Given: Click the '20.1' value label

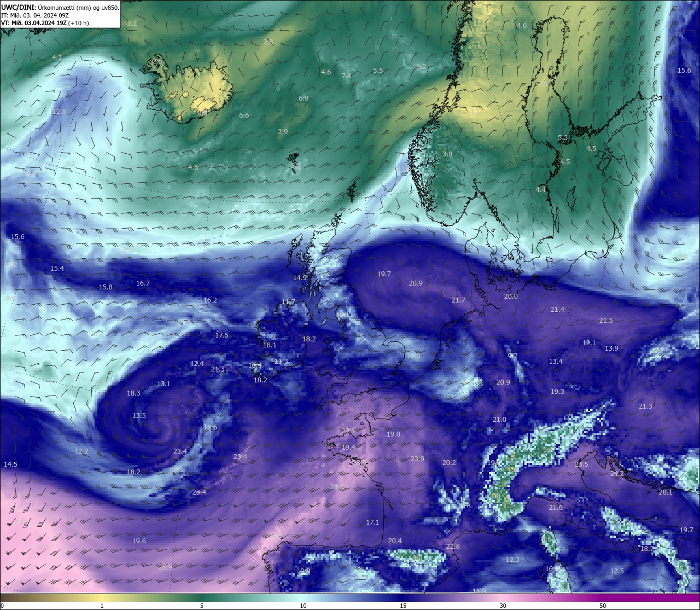Looking at the screenshot, I should click(666, 492).
